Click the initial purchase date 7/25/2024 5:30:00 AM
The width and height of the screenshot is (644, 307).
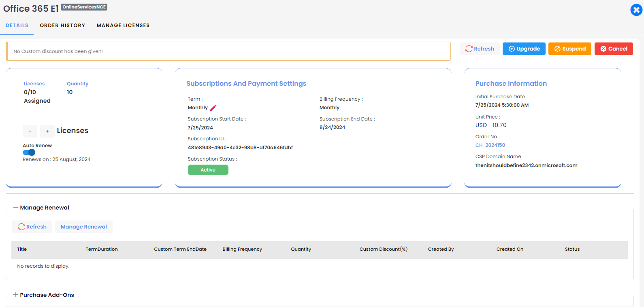click(502, 105)
